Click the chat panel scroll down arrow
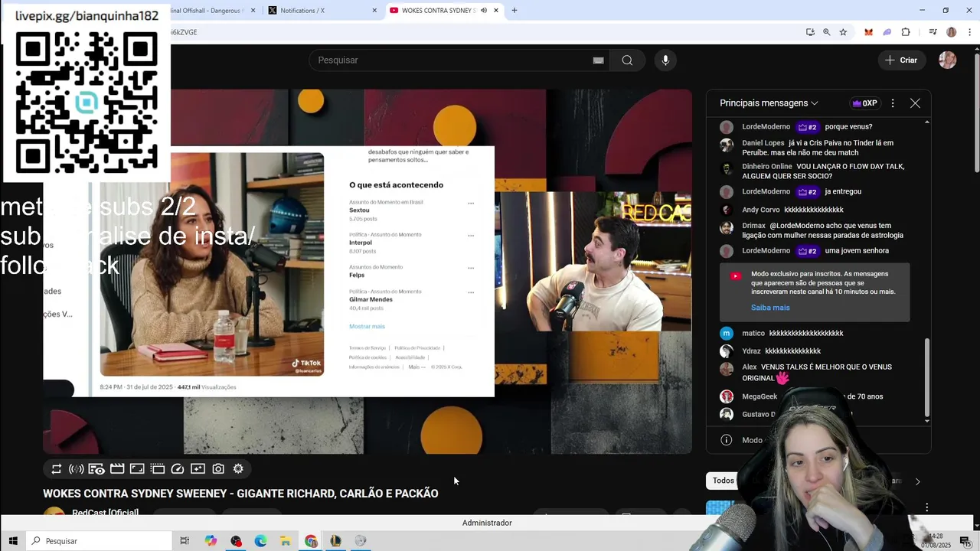980x551 pixels. click(x=927, y=420)
